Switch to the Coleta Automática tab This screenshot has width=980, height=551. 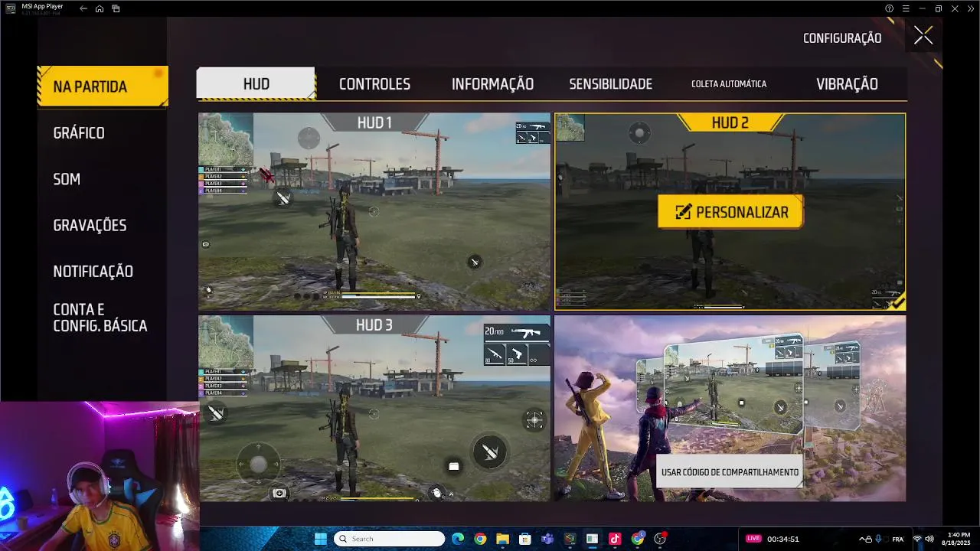[x=729, y=84]
